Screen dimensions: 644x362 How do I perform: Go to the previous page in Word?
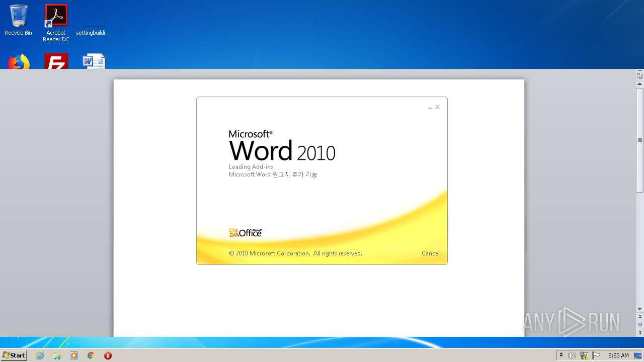click(x=640, y=317)
